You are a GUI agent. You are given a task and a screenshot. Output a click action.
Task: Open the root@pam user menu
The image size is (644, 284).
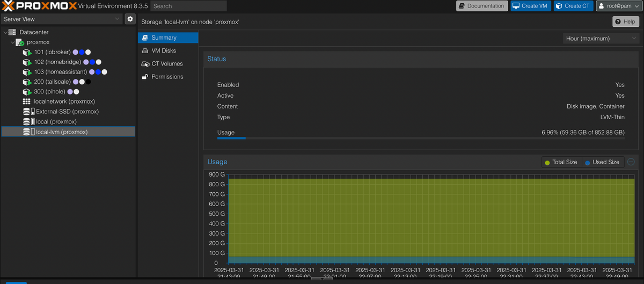point(619,6)
